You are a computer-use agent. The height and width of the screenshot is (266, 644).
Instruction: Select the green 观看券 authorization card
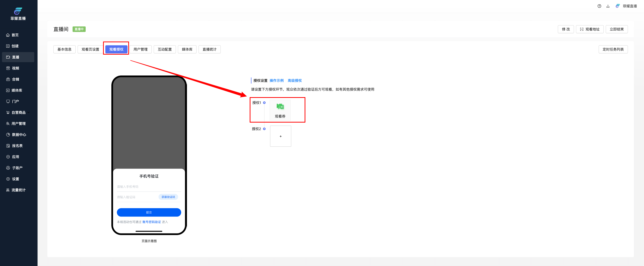(x=280, y=110)
